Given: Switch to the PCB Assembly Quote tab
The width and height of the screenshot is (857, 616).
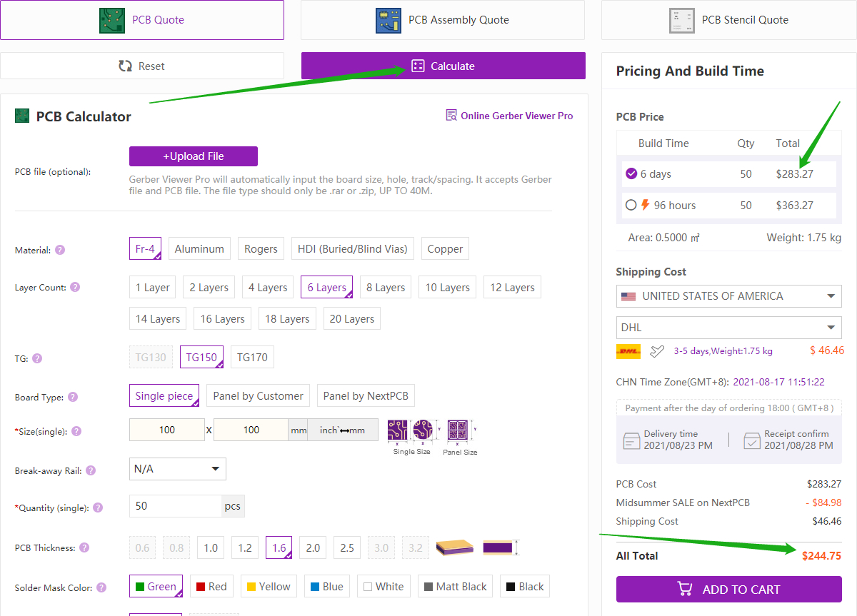Looking at the screenshot, I should pyautogui.click(x=443, y=20).
